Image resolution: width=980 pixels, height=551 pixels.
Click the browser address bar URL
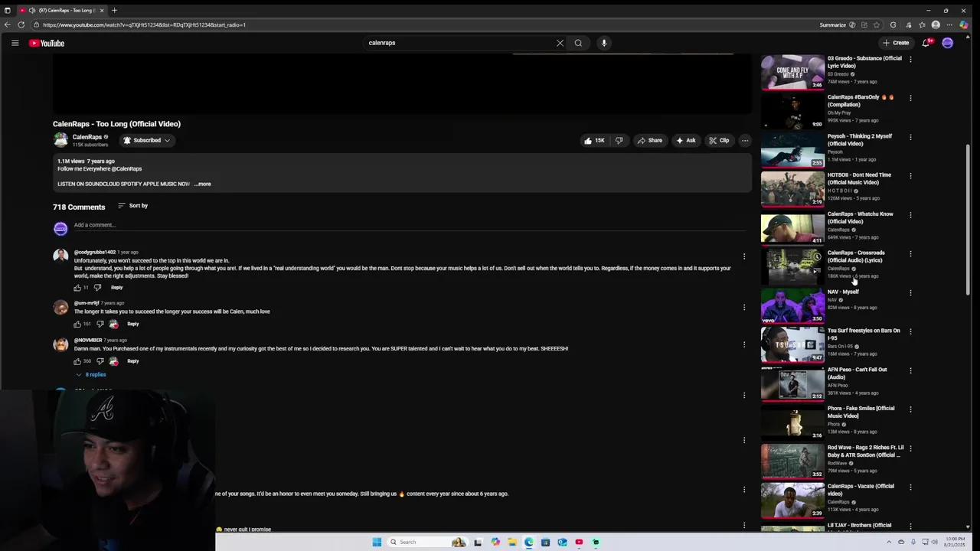pos(144,24)
